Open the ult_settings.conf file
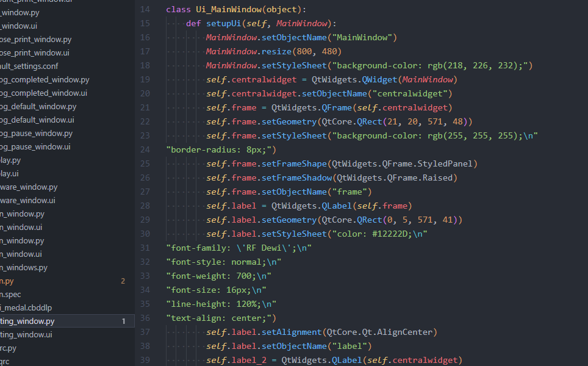This screenshot has height=366, width=588. 29,66
